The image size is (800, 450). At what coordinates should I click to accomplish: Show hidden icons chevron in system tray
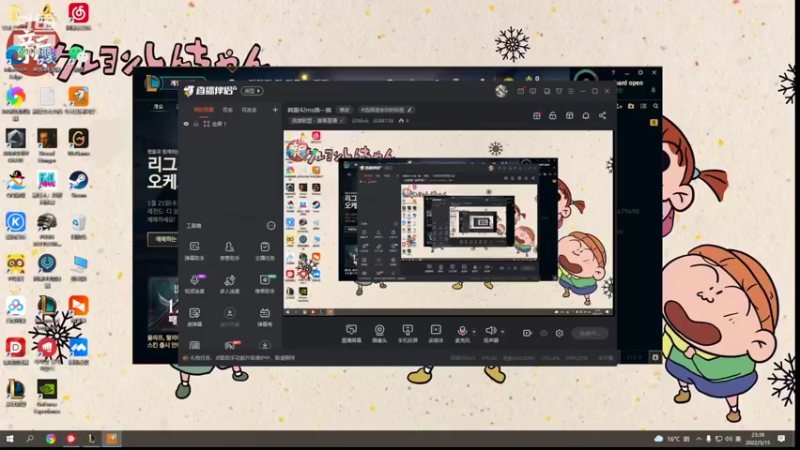point(699,439)
